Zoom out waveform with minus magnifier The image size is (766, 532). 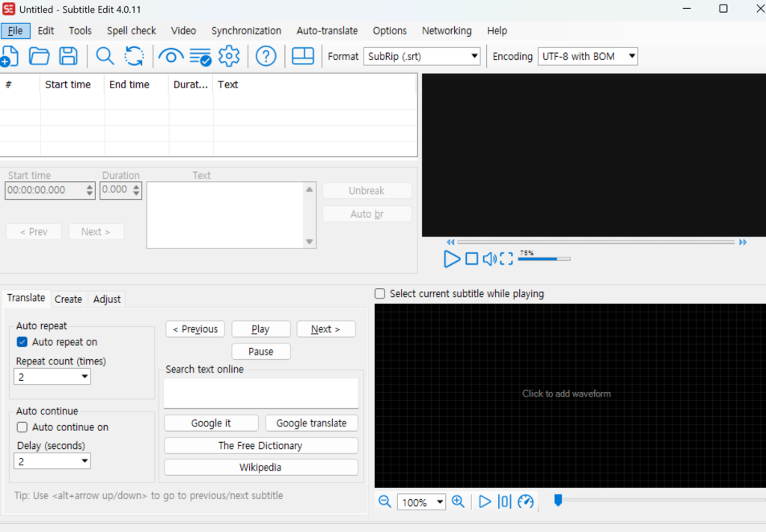click(x=385, y=502)
